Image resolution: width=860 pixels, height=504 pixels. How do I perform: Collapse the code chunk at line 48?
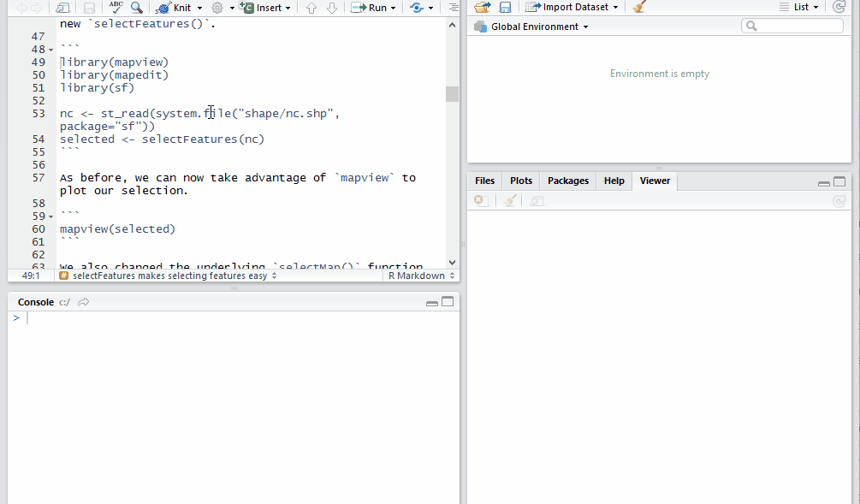point(50,49)
